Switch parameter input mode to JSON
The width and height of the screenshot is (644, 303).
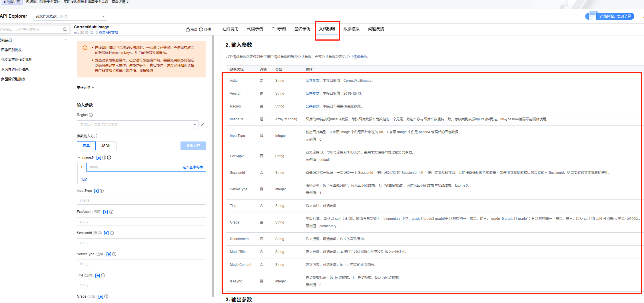(x=106, y=146)
